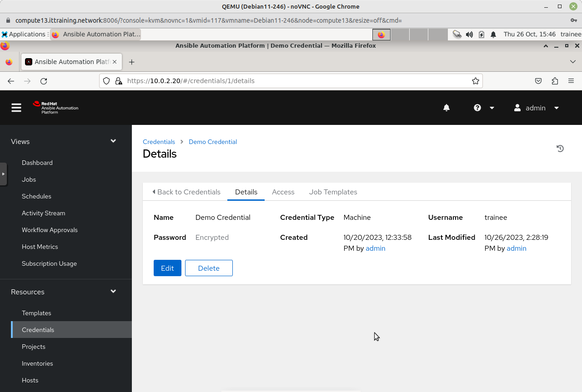Open Subscription Usage page

tap(49, 263)
